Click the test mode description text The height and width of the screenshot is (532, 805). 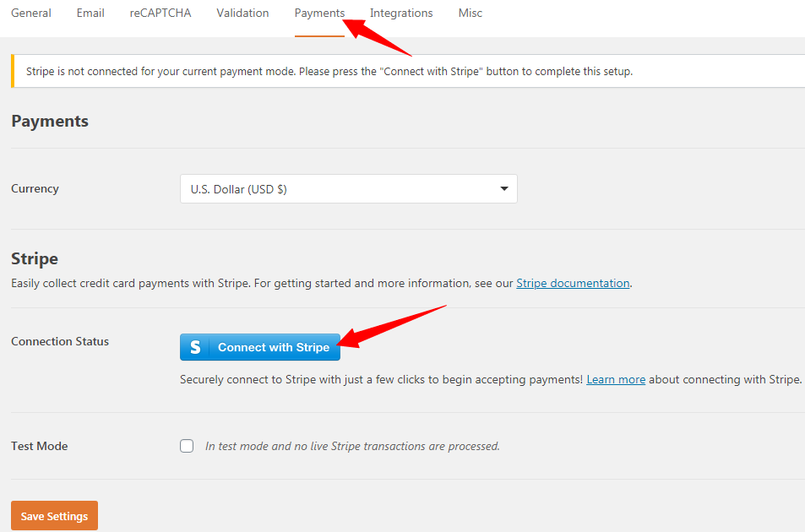tap(352, 447)
